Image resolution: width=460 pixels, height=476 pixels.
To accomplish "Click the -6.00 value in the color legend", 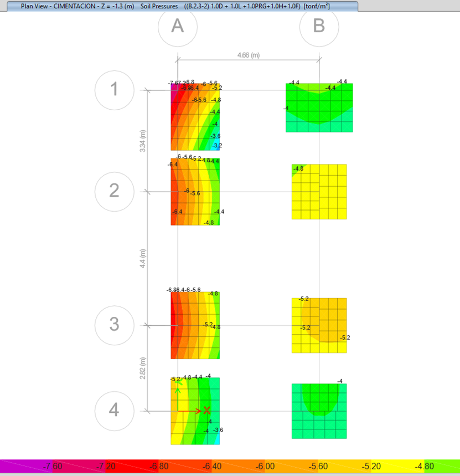I will tap(265, 467).
